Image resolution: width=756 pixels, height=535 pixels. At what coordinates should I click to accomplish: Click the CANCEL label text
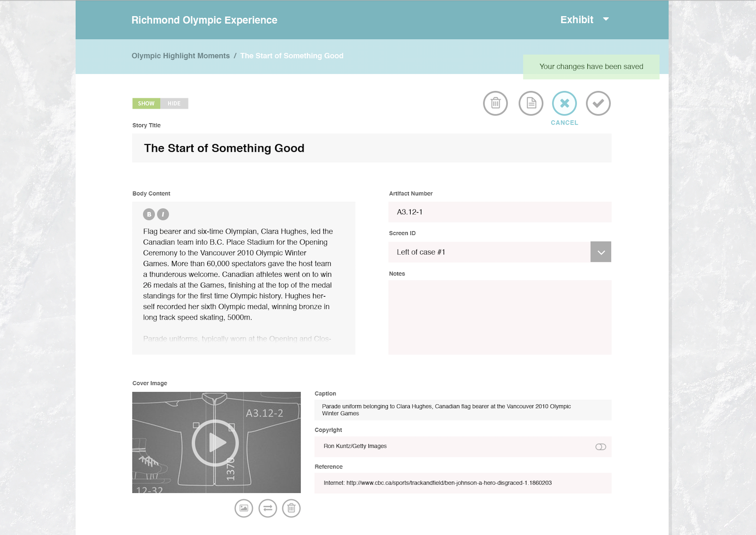click(565, 123)
